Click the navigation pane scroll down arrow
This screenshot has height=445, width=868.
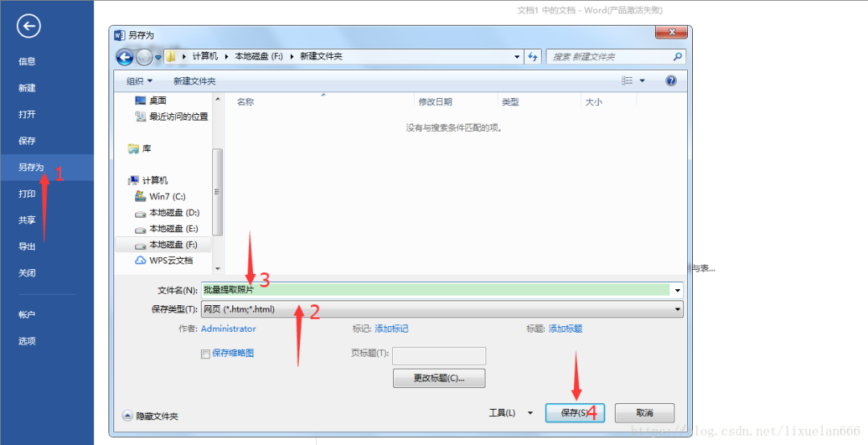[218, 268]
